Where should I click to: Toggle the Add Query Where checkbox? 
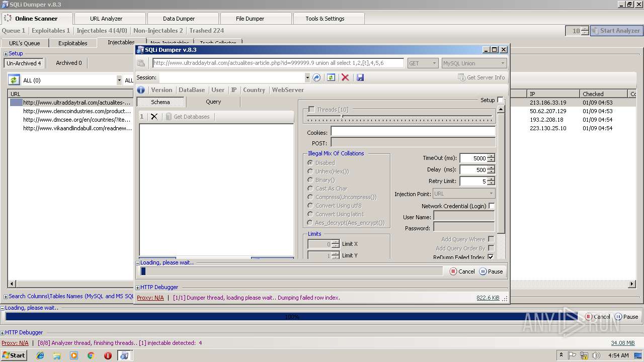click(491, 239)
